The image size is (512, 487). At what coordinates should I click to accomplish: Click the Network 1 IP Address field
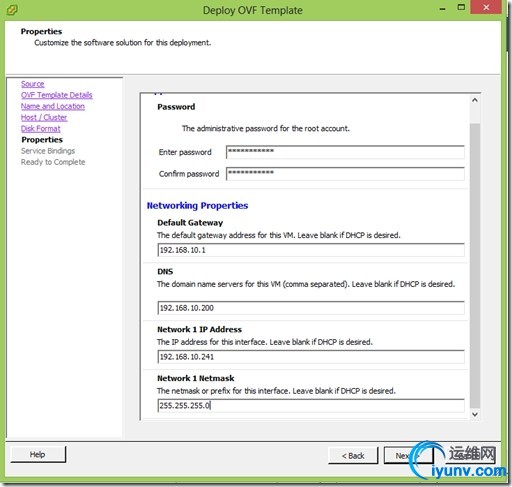pos(311,357)
